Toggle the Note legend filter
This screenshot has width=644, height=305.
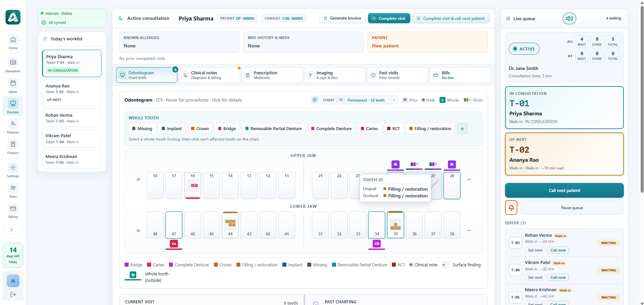point(428,100)
